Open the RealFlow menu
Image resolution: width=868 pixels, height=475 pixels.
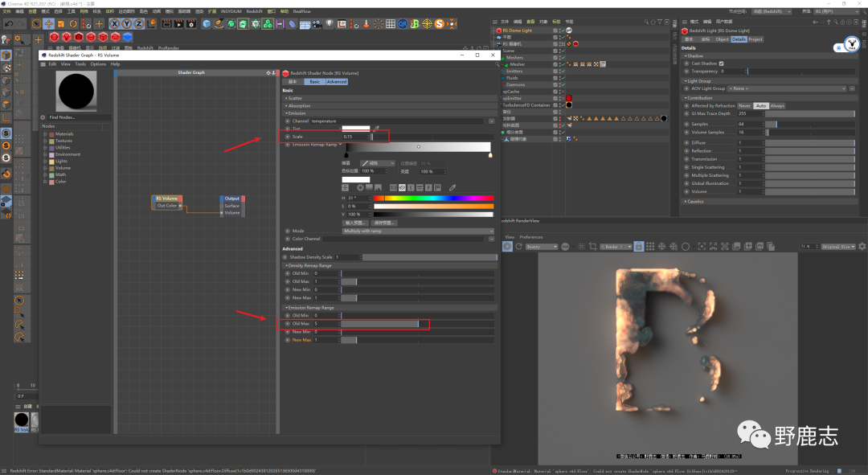click(301, 11)
